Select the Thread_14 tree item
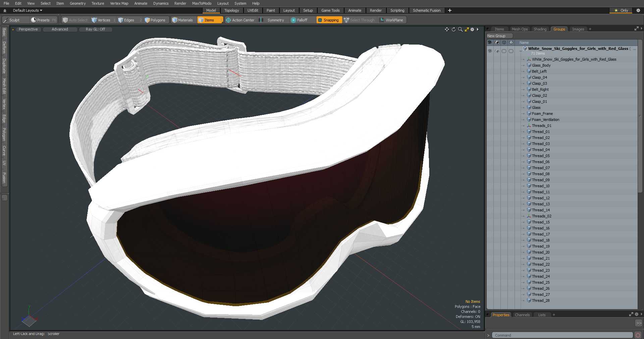The width and height of the screenshot is (644, 339). [541, 210]
